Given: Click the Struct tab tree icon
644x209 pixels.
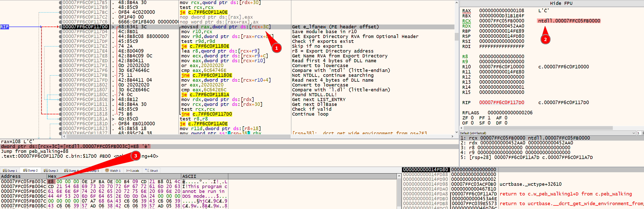Looking at the screenshot, I should 147,170.
